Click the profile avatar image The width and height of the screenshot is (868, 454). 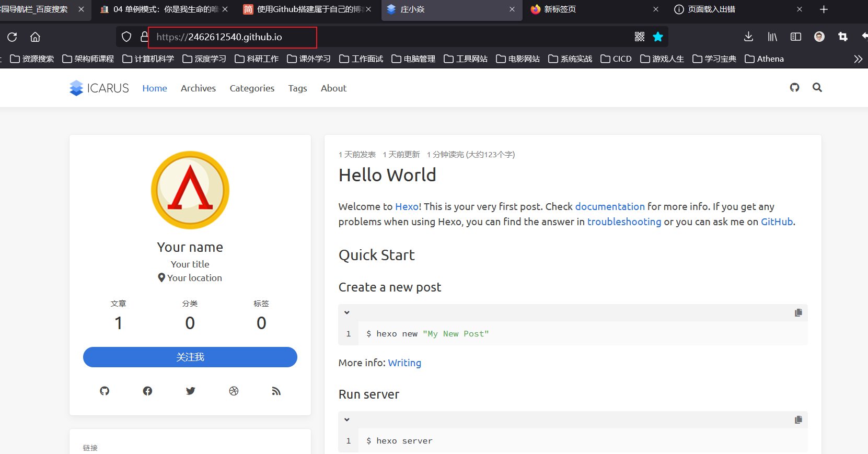(190, 190)
